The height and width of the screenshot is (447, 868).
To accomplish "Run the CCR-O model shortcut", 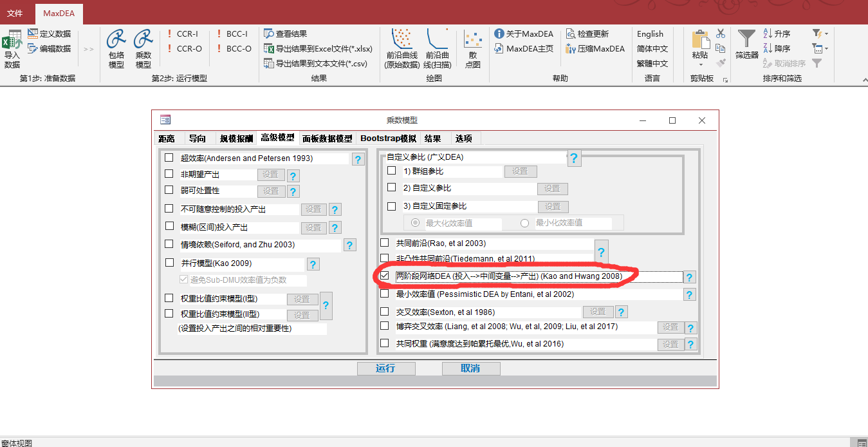I will point(183,48).
